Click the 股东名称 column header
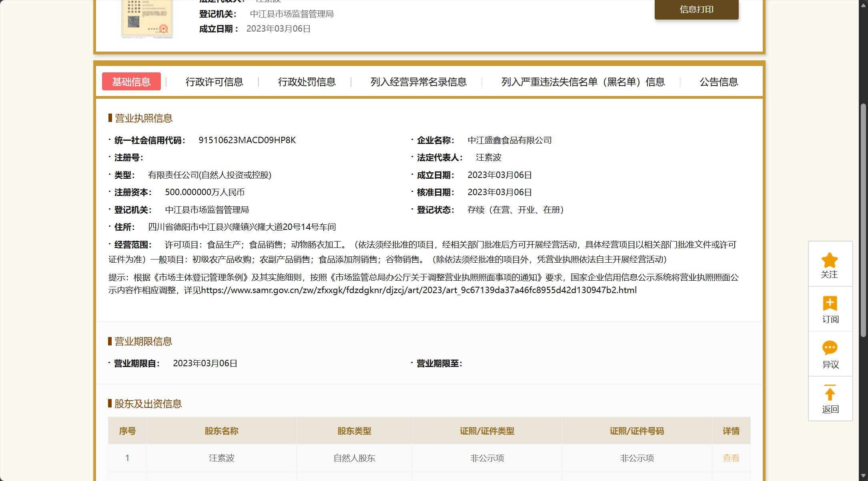868x481 pixels. point(221,431)
